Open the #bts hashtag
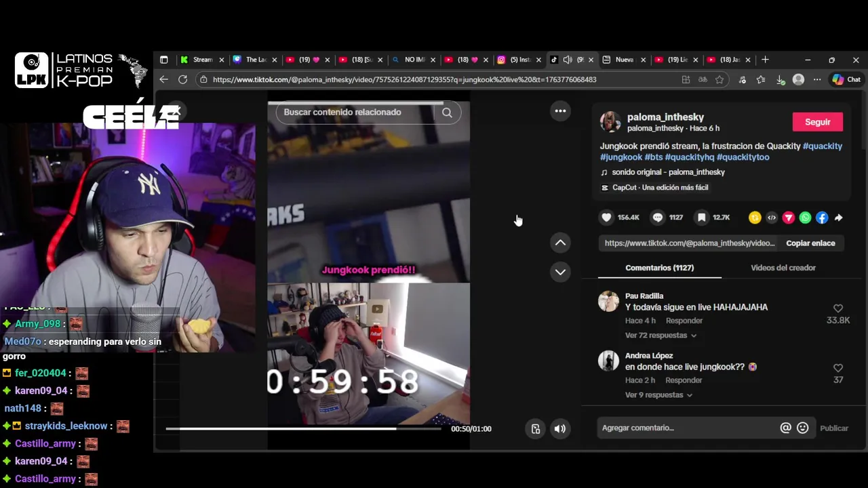 tap(654, 157)
